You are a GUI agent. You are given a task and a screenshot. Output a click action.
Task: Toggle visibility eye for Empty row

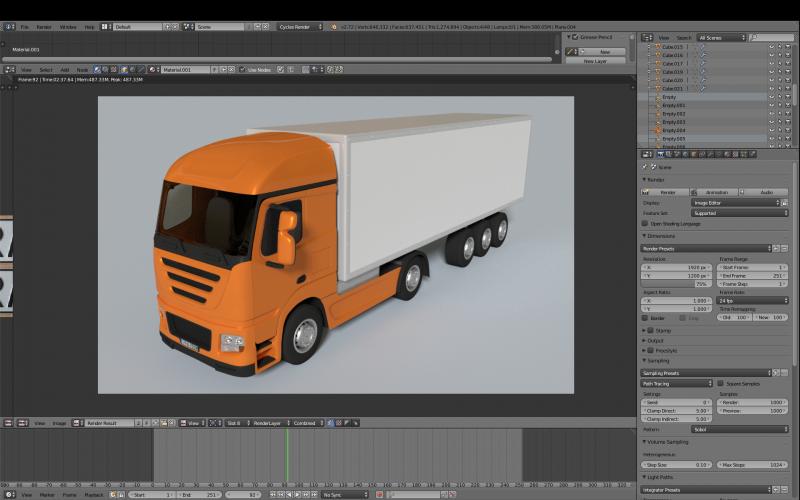[x=771, y=97]
